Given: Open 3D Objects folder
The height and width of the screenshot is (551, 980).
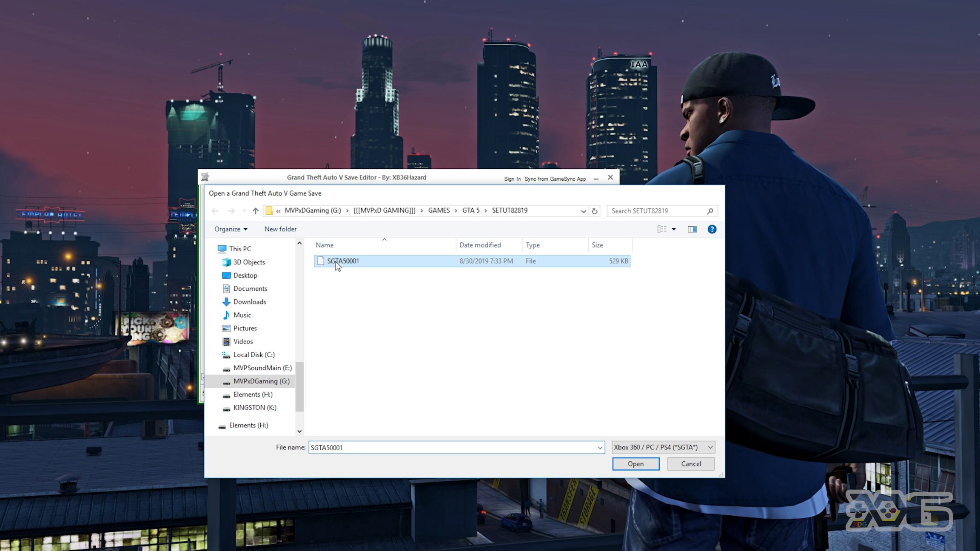Looking at the screenshot, I should [249, 262].
